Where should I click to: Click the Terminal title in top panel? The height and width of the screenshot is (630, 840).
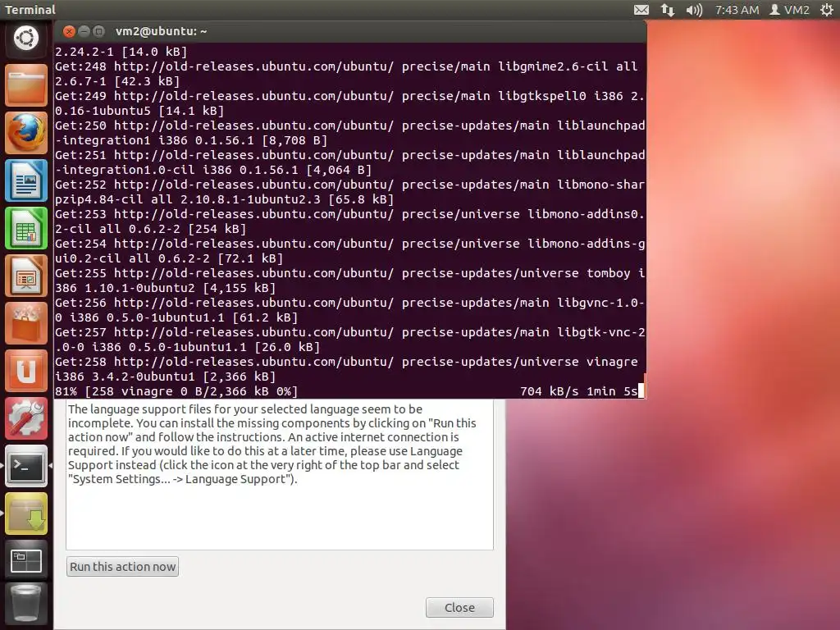30,10
